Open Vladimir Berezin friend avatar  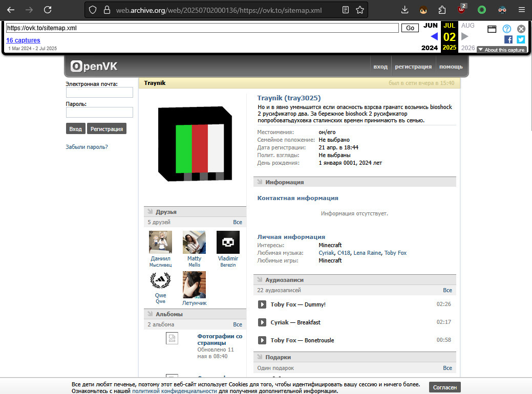point(228,242)
